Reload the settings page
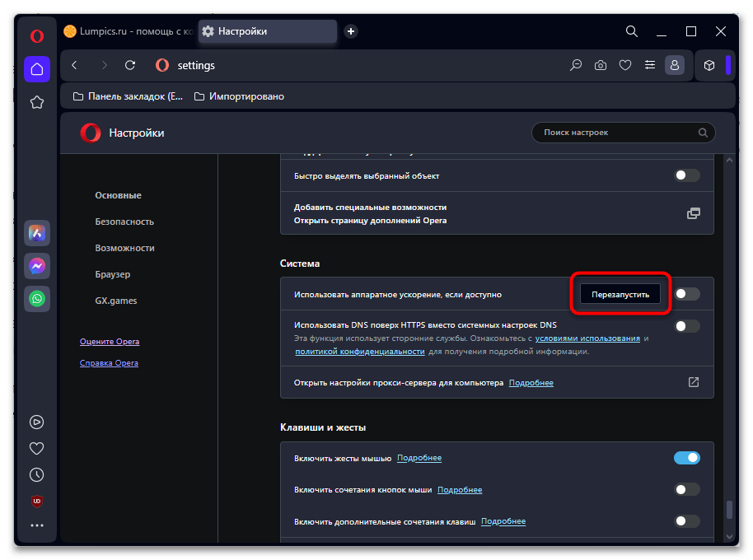Screen dimensions: 753x560 pyautogui.click(x=130, y=65)
